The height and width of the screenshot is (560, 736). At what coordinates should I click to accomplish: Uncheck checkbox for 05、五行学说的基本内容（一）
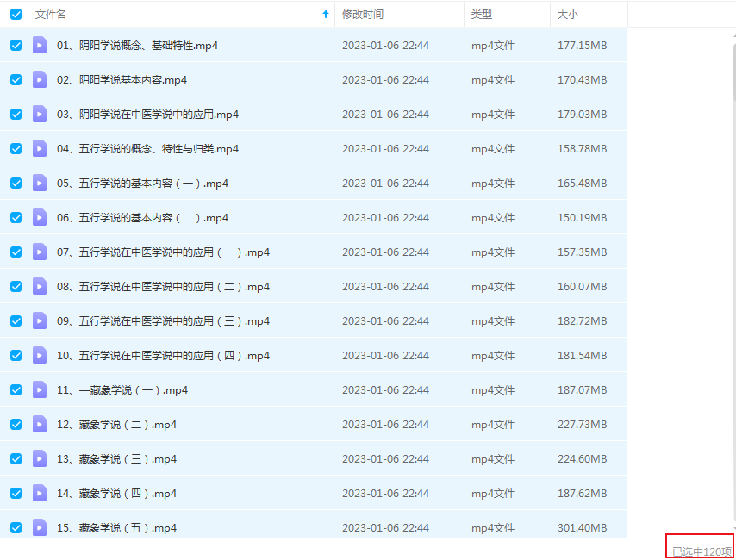16,183
